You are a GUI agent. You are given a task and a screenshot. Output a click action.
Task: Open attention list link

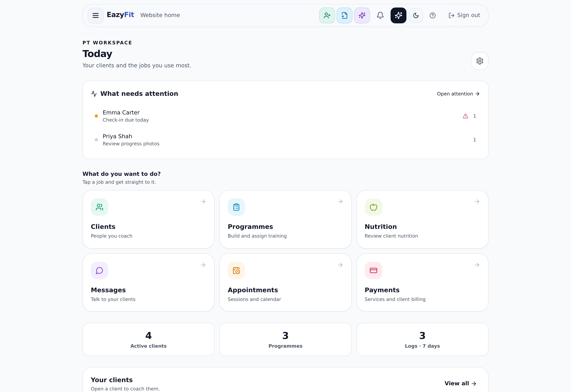pos(458,94)
